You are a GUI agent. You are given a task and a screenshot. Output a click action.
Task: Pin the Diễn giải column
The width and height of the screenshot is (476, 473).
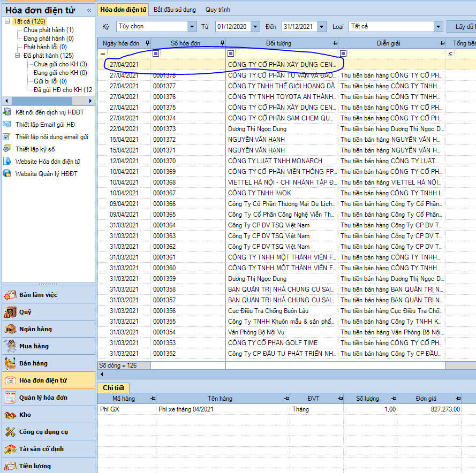point(442,43)
